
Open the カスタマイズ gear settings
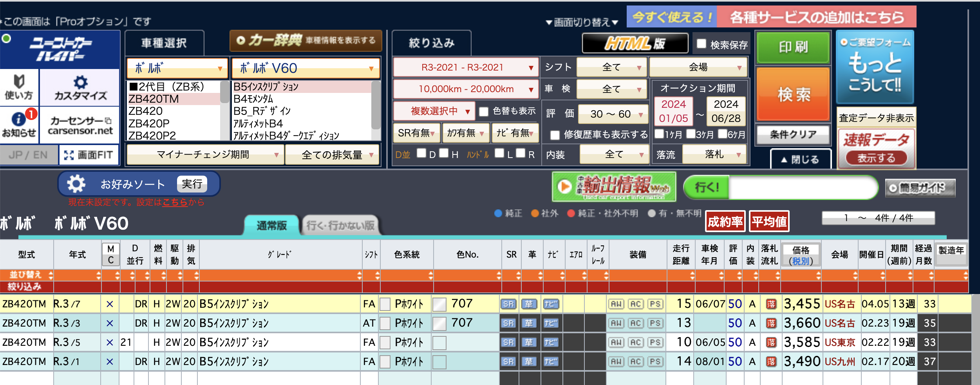(x=80, y=87)
